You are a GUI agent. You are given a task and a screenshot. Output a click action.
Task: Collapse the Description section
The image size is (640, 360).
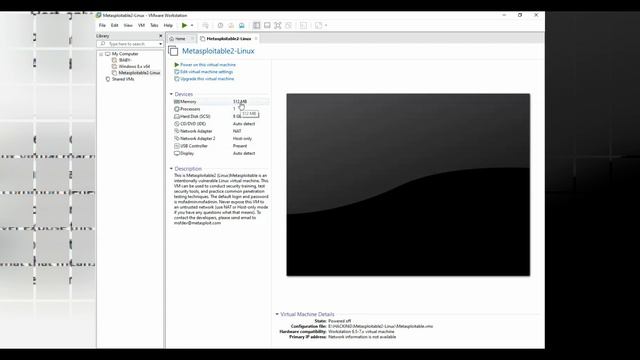point(171,169)
